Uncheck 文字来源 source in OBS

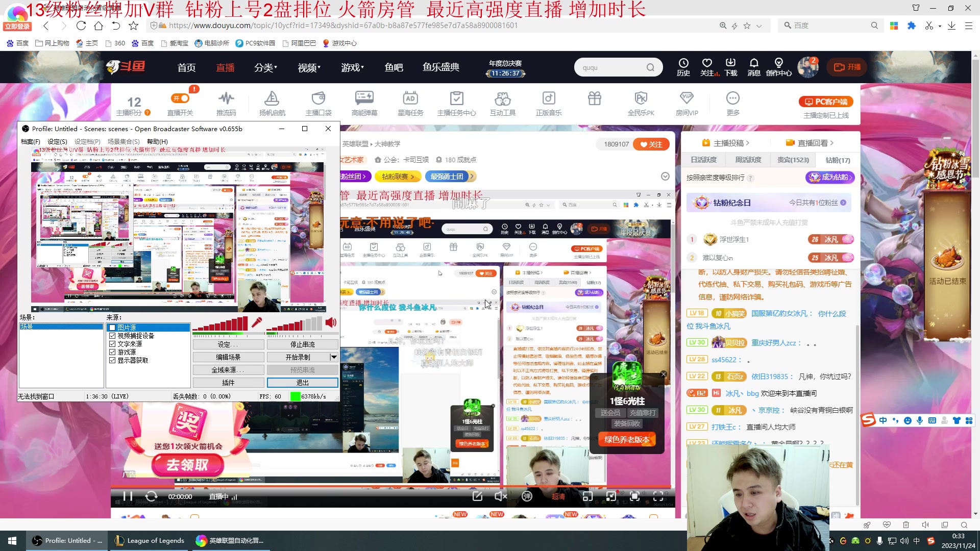point(112,344)
